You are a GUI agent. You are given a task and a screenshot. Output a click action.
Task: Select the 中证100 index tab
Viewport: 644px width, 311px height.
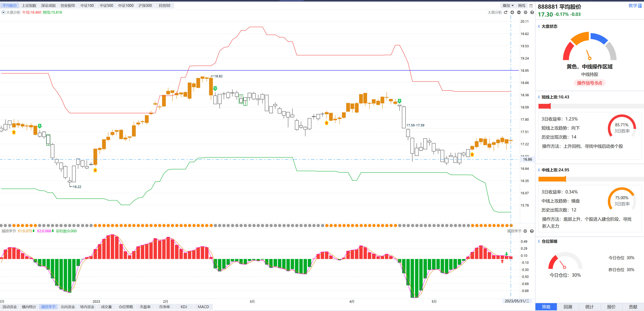point(87,5)
